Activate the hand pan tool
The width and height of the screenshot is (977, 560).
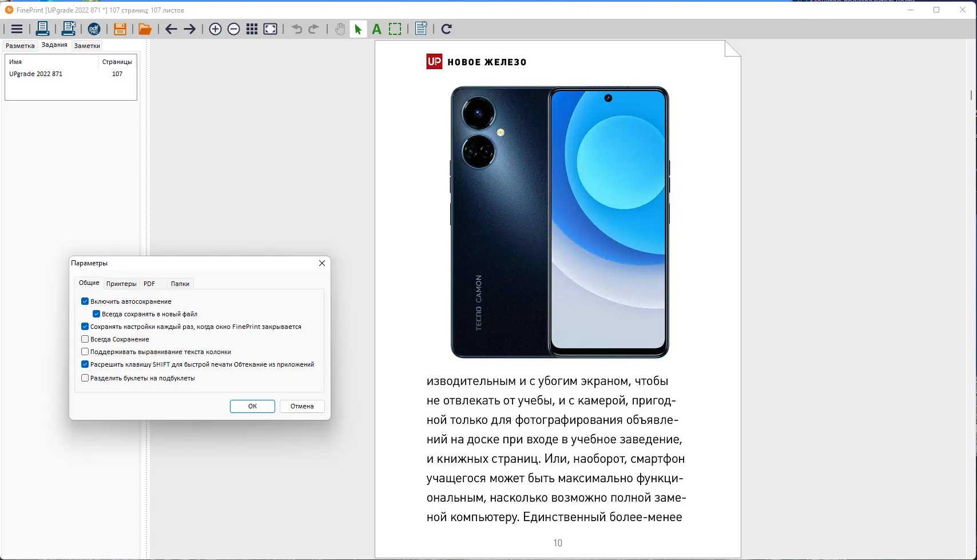(x=340, y=29)
